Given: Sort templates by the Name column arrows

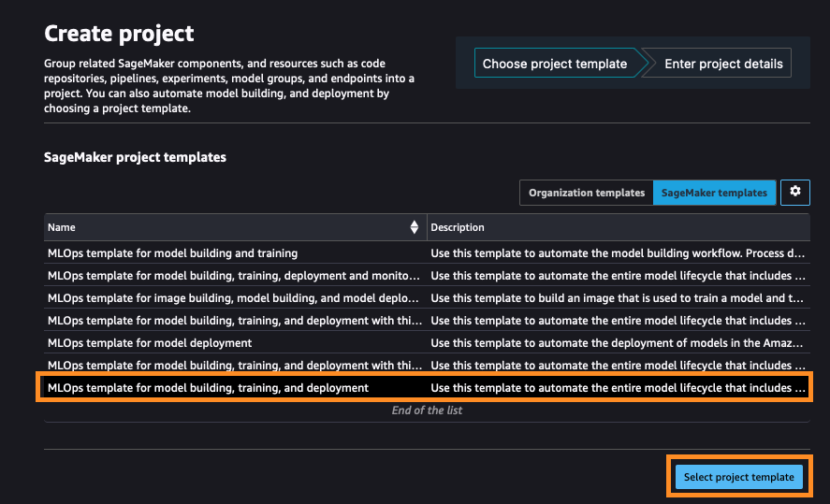Looking at the screenshot, I should pyautogui.click(x=414, y=227).
